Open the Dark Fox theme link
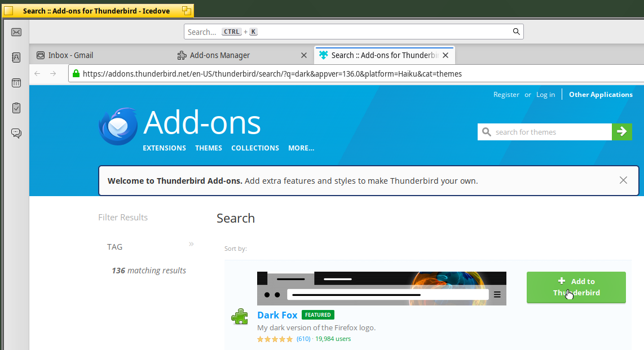 click(277, 314)
